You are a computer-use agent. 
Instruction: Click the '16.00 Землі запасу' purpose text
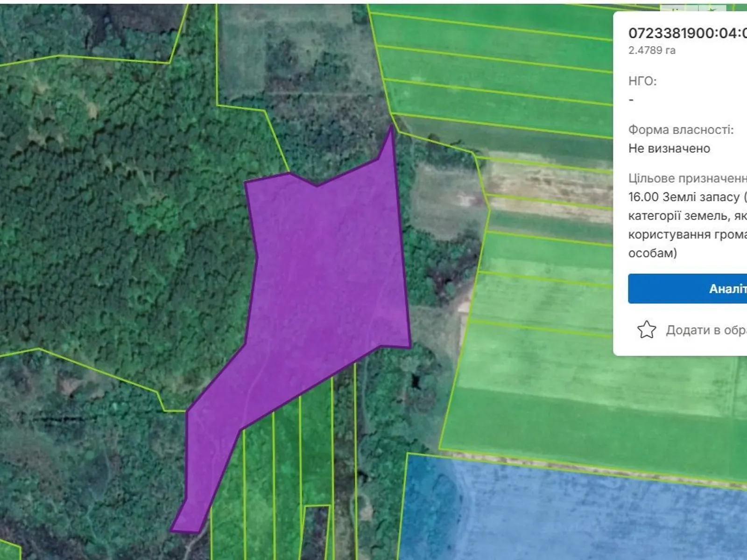[x=684, y=197]
